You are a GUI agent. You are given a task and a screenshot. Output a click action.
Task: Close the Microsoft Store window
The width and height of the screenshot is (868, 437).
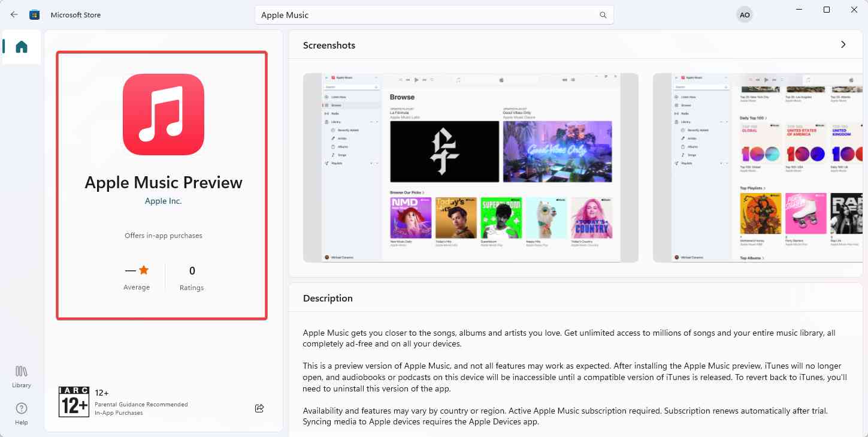click(854, 10)
